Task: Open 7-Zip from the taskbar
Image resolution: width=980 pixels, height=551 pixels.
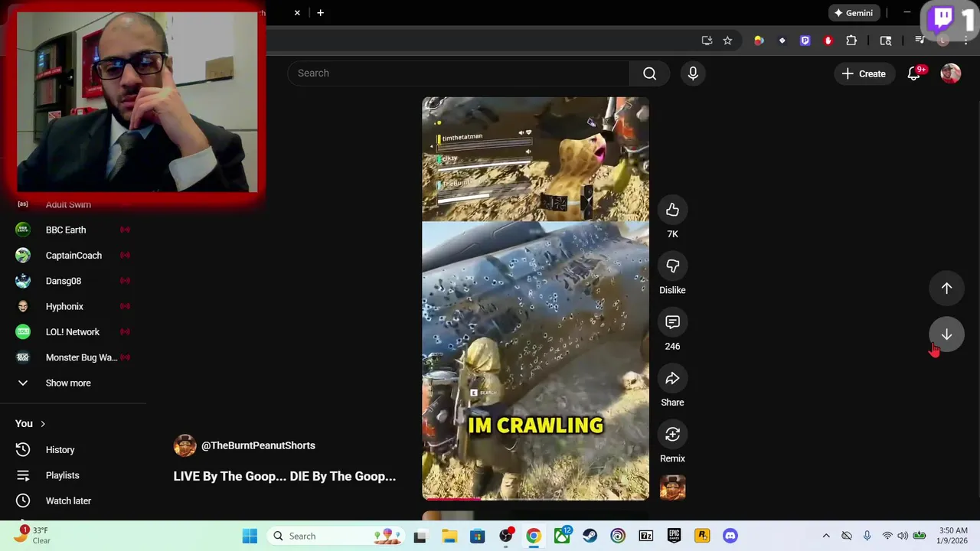Action: 645,536
